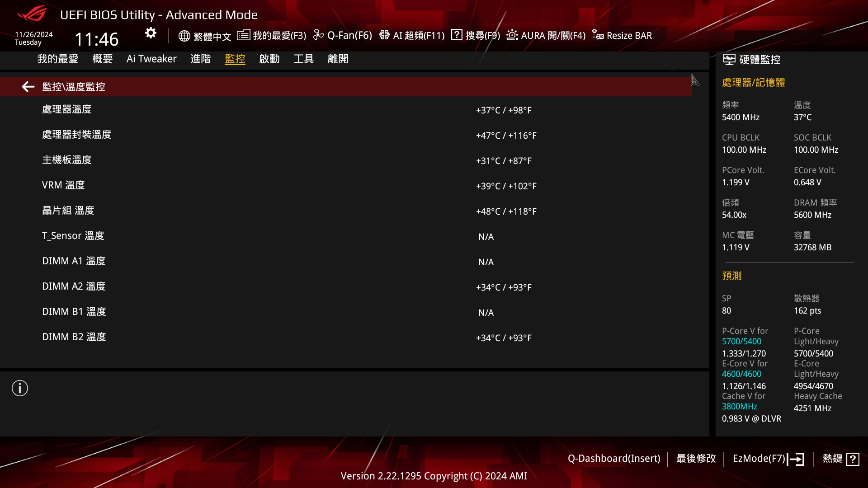
Task: Click the +47°C / +116°F value
Action: point(506,136)
